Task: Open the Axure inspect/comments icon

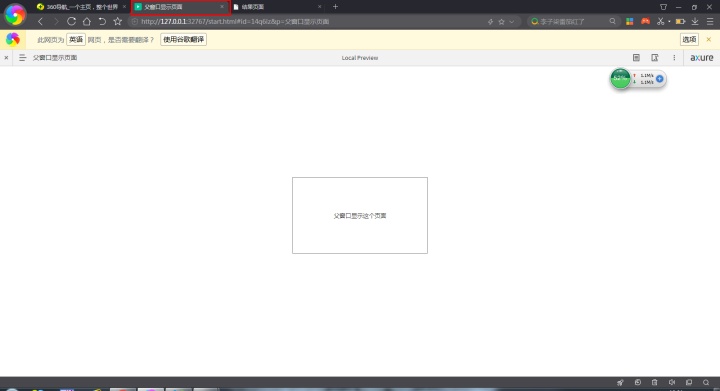Action: click(655, 58)
